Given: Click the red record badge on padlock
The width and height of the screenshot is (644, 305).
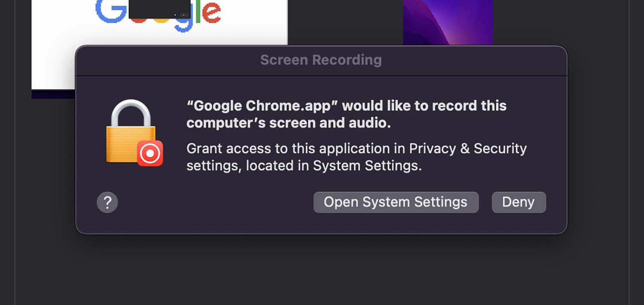Looking at the screenshot, I should pyautogui.click(x=150, y=153).
